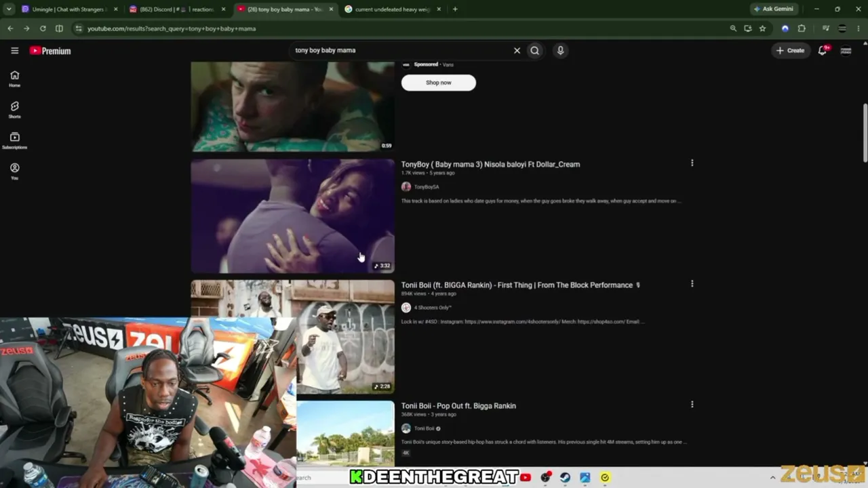Viewport: 868px width, 488px height.
Task: Switch to the 'current undefeated heavy weight' tab
Action: coord(393,9)
